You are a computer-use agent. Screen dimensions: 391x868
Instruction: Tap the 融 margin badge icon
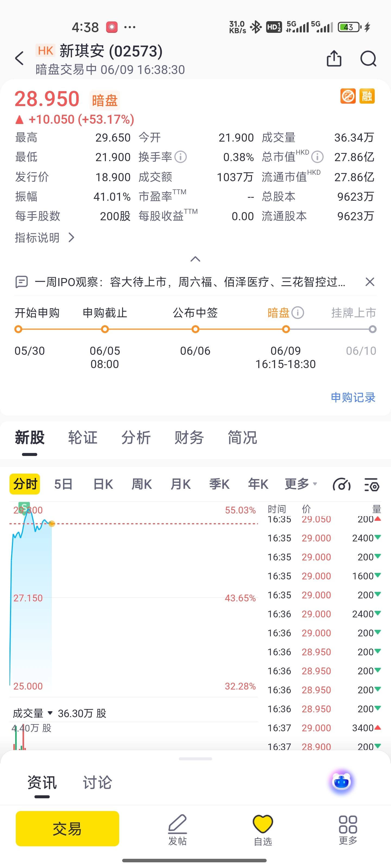click(367, 96)
